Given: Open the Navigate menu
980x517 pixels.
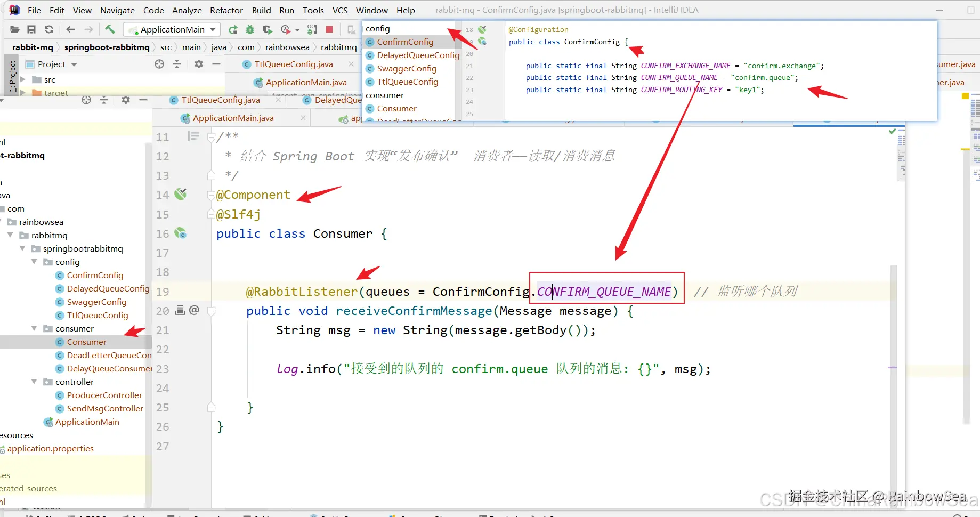Looking at the screenshot, I should tap(117, 10).
